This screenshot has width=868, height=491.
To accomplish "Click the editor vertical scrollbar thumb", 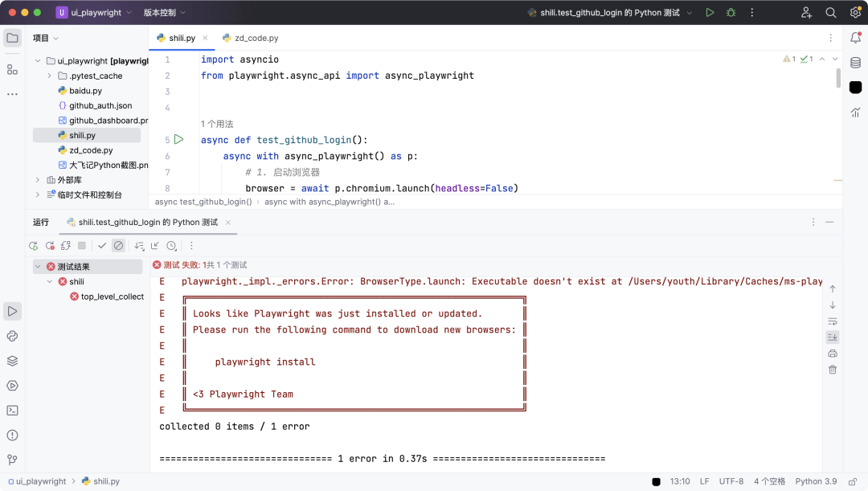I will click(x=838, y=78).
